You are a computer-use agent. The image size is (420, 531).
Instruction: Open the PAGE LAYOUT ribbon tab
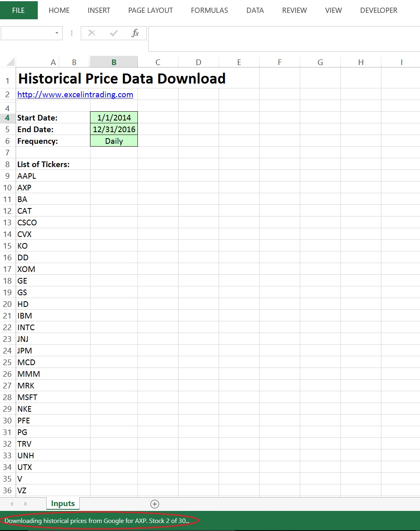click(x=150, y=10)
